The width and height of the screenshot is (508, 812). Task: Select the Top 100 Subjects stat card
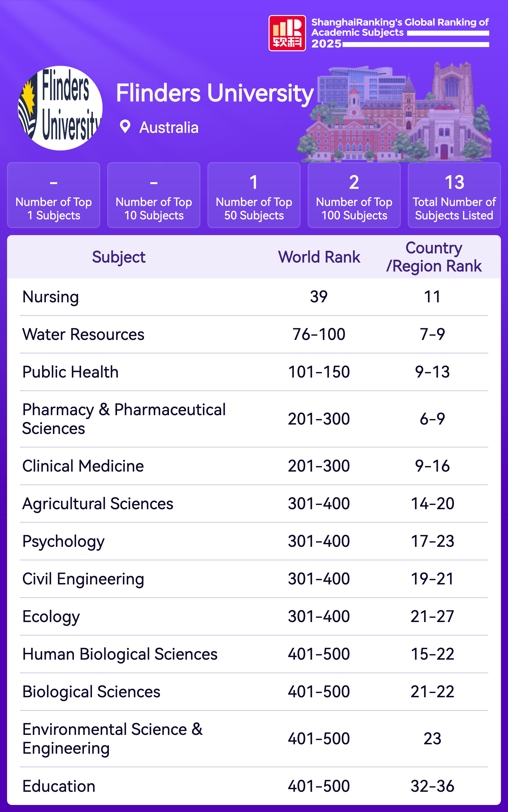354,195
